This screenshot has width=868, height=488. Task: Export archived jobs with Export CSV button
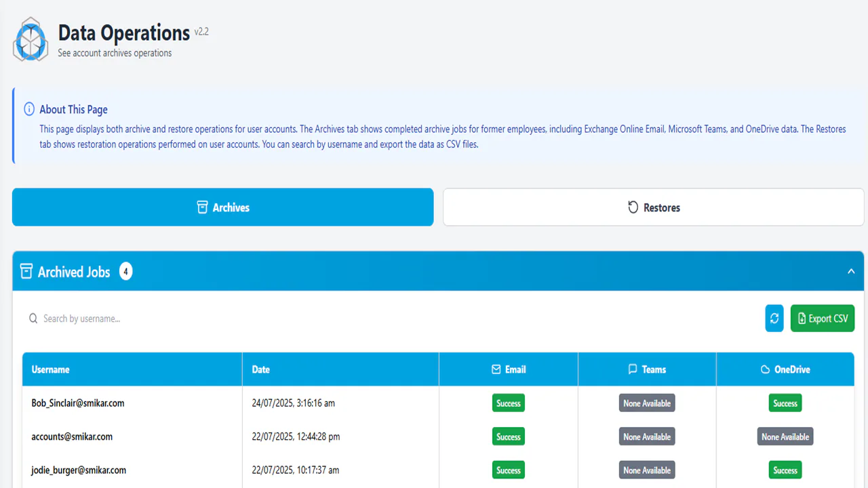click(823, 319)
